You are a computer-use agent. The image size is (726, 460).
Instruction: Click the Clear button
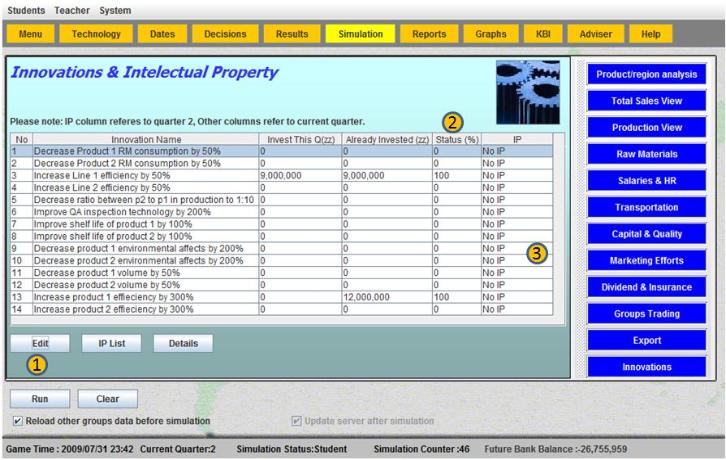click(x=107, y=399)
